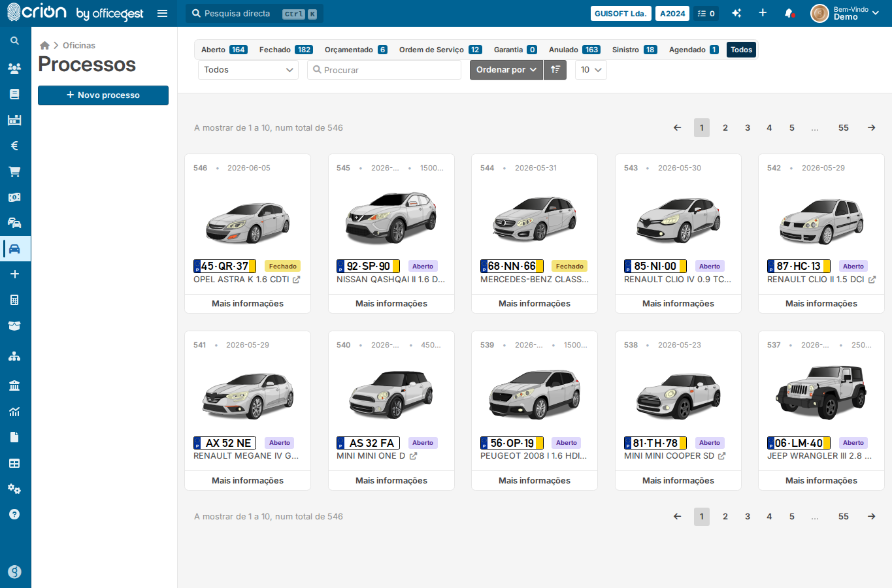892x588 pixels.
Task: Click the home icon in the breadcrumb
Action: 44,45
